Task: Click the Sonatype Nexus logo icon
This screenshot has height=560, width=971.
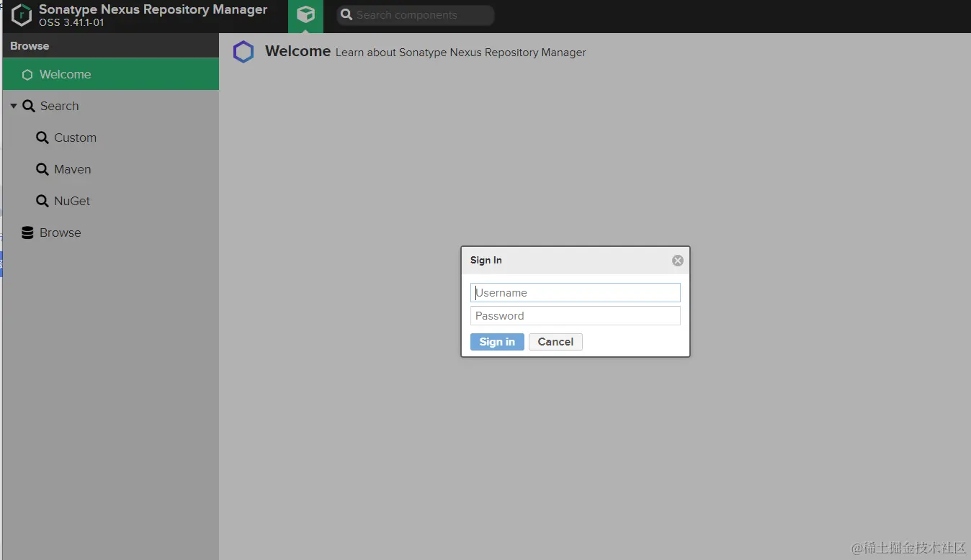Action: point(22,15)
